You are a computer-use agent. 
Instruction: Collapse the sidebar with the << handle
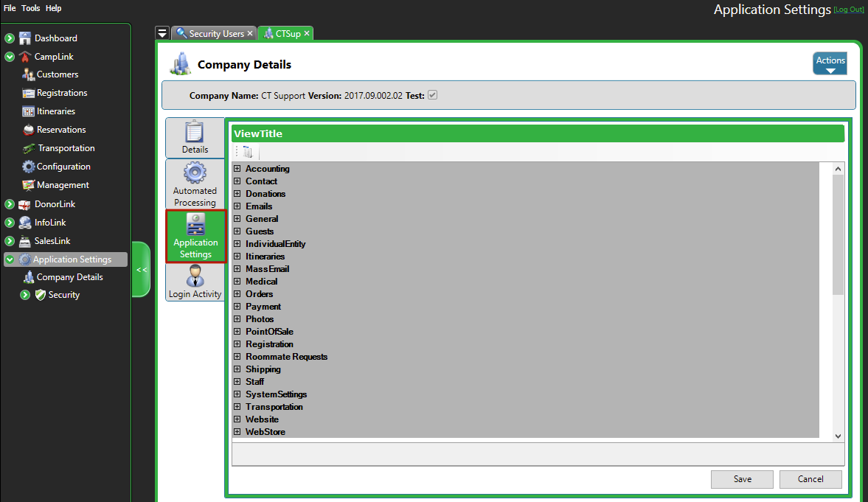pos(141,270)
